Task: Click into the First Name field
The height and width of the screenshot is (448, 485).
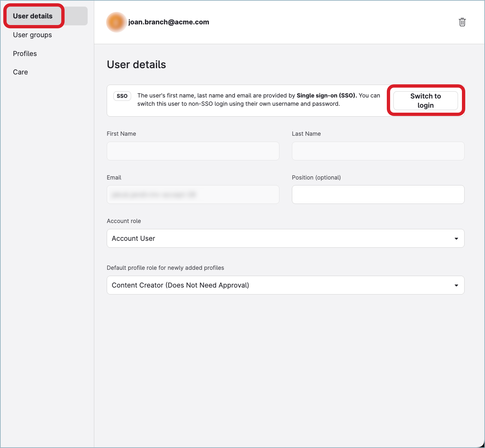Action: (x=193, y=151)
